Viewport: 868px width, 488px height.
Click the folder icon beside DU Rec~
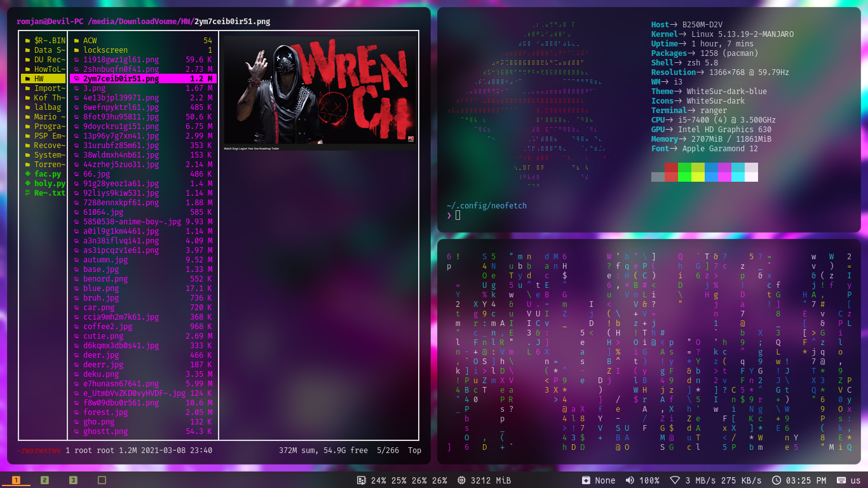[27, 60]
